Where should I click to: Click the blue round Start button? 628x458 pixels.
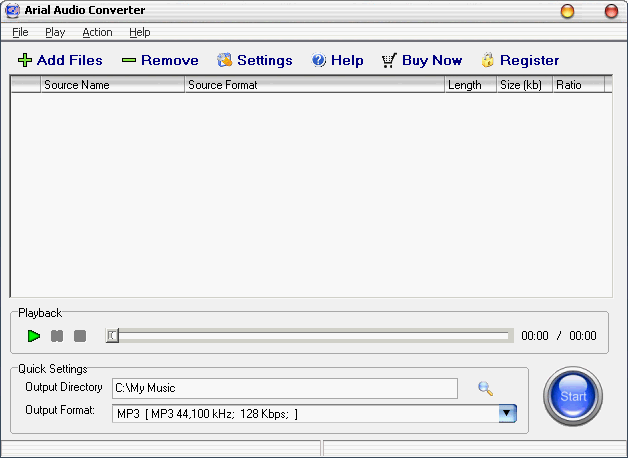click(x=573, y=396)
